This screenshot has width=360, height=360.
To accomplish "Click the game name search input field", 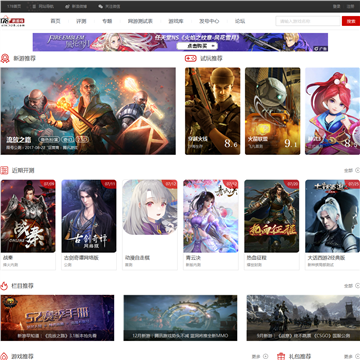I will pyautogui.click(x=308, y=21).
